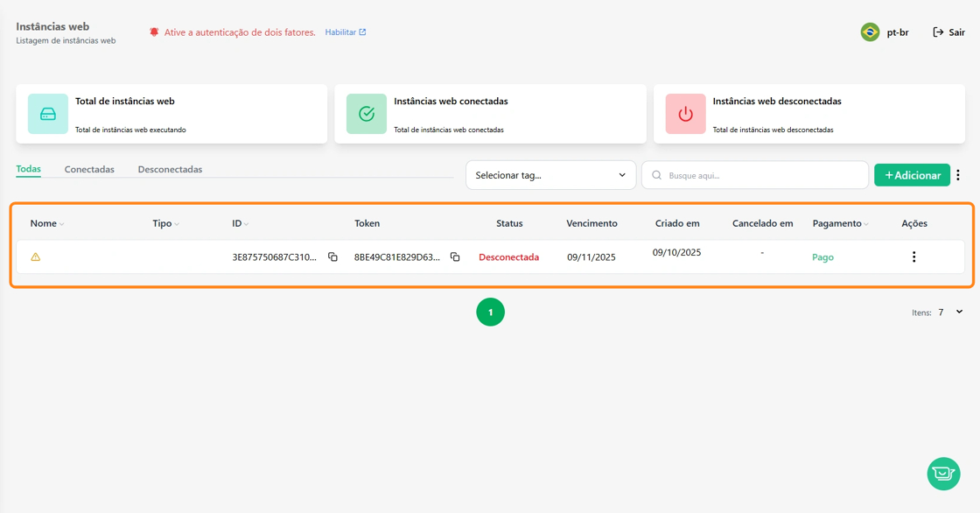Switch to the Desconectadas tab
The width and height of the screenshot is (980, 513).
(x=170, y=170)
